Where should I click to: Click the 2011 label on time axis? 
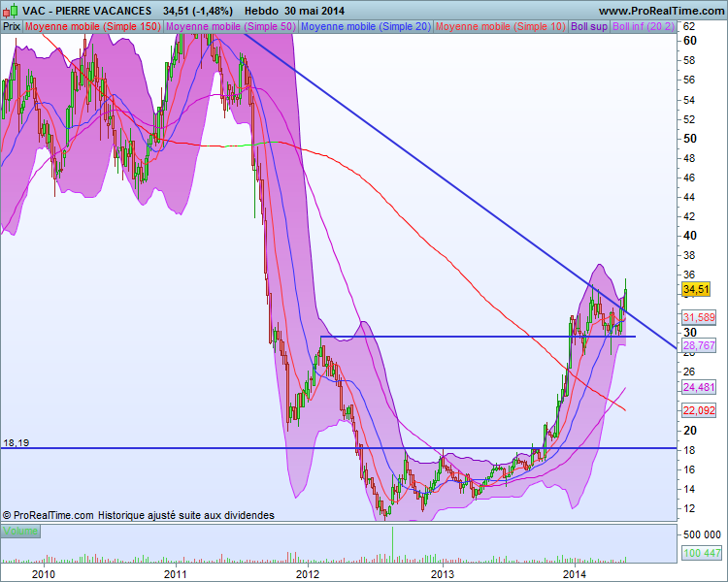pos(176,574)
